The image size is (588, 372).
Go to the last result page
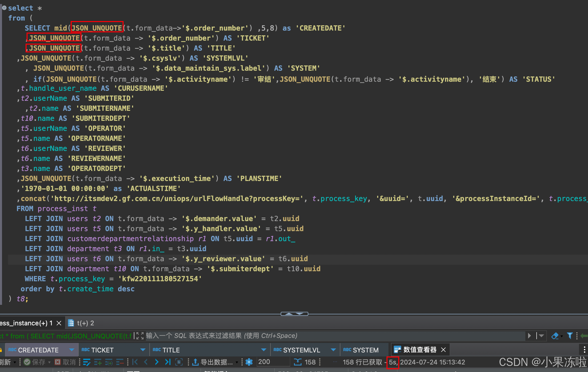pyautogui.click(x=168, y=362)
